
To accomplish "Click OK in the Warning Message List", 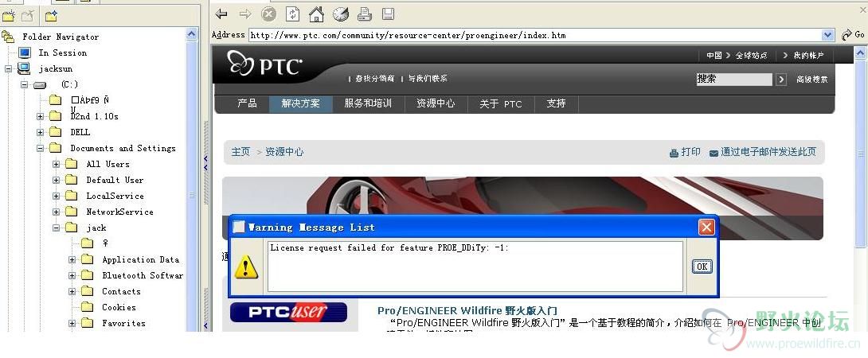I will 702,267.
